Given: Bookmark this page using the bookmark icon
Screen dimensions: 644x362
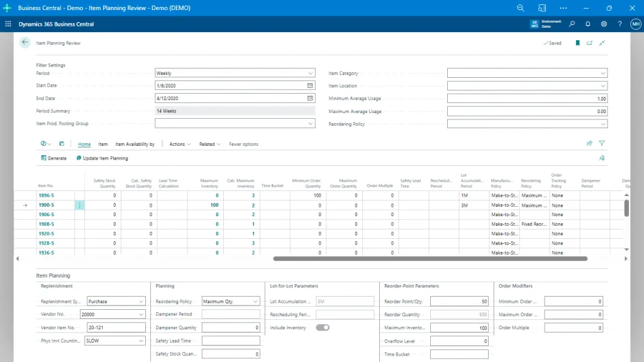Looking at the screenshot, I should tap(577, 43).
